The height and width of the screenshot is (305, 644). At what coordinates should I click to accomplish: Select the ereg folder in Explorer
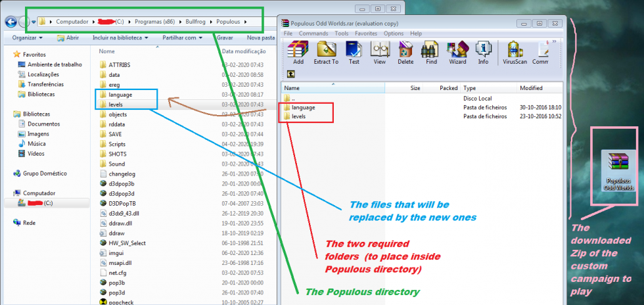(x=110, y=85)
